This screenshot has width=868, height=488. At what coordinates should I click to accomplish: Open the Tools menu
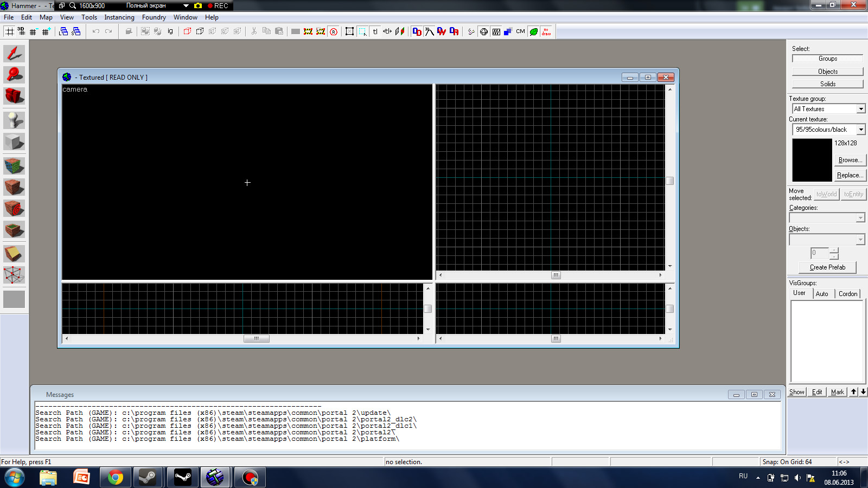tap(90, 17)
